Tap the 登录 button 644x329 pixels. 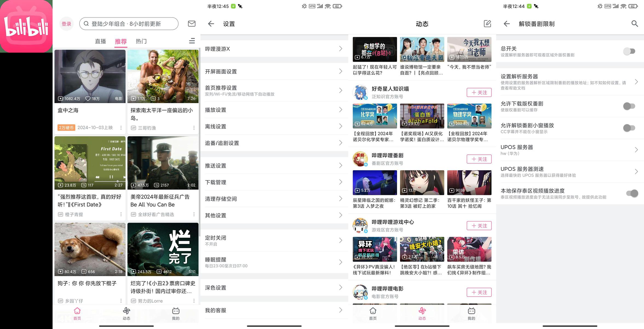66,24
